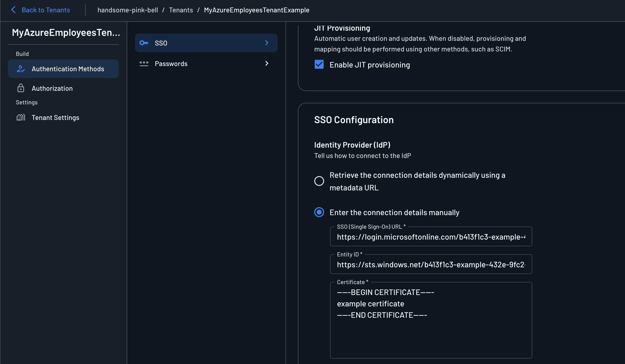Open Tenants breadcrumb link
The image size is (625, 364).
pos(181,10)
